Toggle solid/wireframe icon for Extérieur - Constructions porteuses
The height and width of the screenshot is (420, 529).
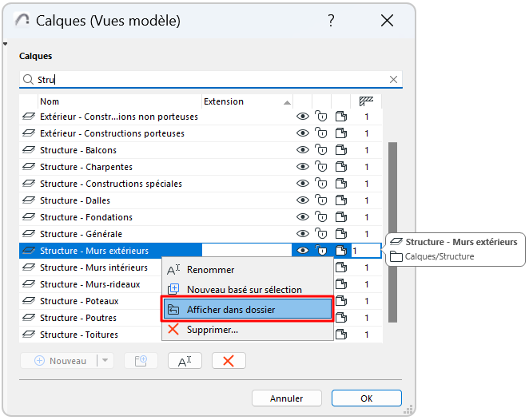coord(341,133)
